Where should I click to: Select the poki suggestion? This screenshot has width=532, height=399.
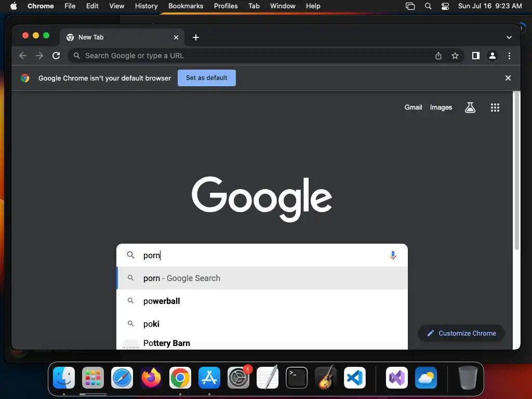click(x=262, y=324)
